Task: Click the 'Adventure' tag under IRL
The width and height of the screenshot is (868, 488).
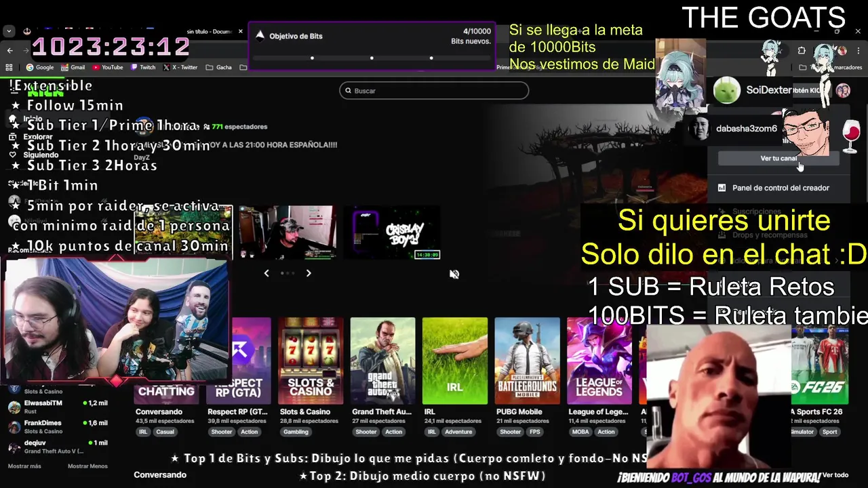Action: [458, 432]
